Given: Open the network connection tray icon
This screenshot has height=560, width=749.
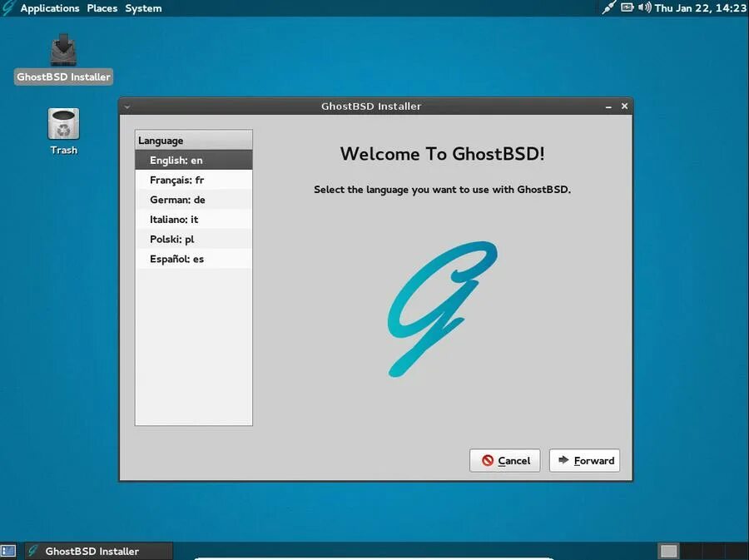Looking at the screenshot, I should click(x=608, y=7).
